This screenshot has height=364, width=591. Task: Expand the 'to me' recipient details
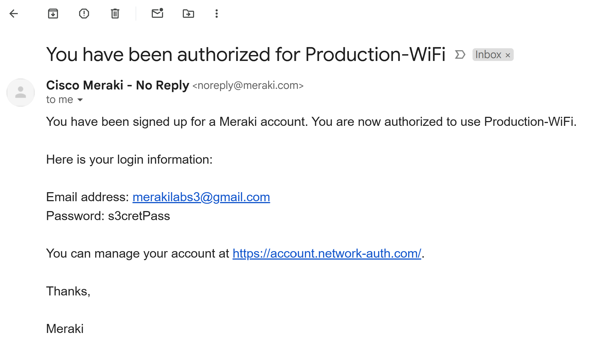[80, 100]
